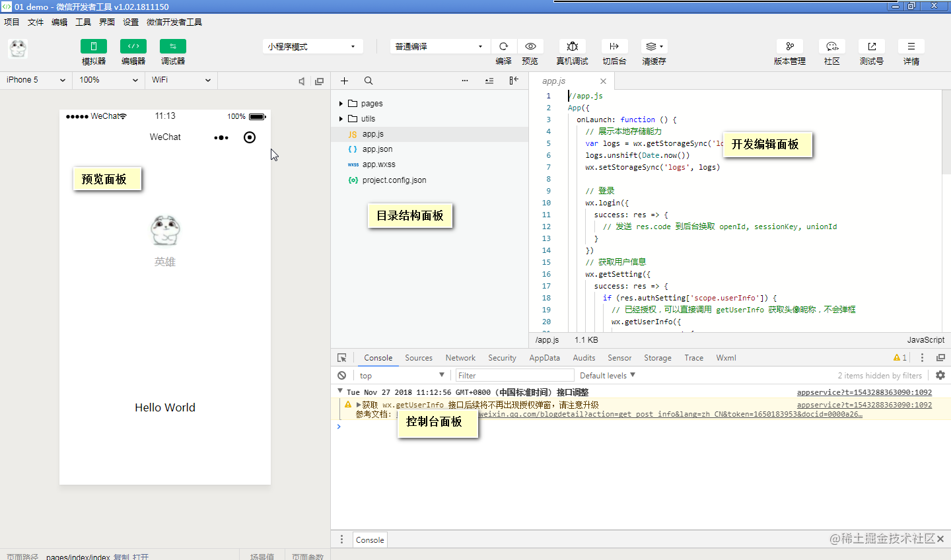Viewport: 951px width, 560px height.
Task: Select project.config.json in the file tree
Action: (429, 180)
